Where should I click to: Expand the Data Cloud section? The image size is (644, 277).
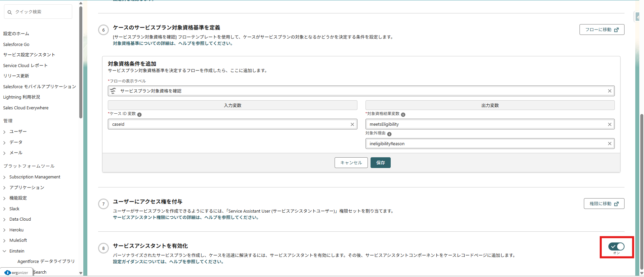4,220
